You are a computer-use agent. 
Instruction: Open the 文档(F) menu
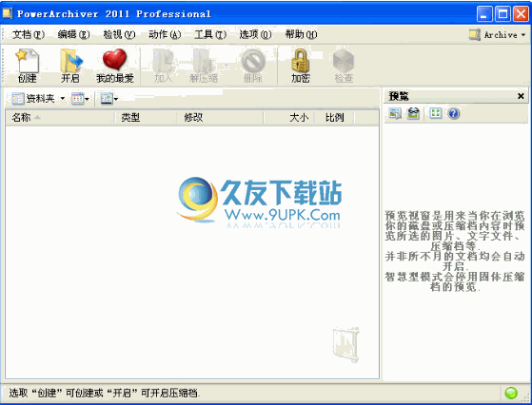[29, 34]
